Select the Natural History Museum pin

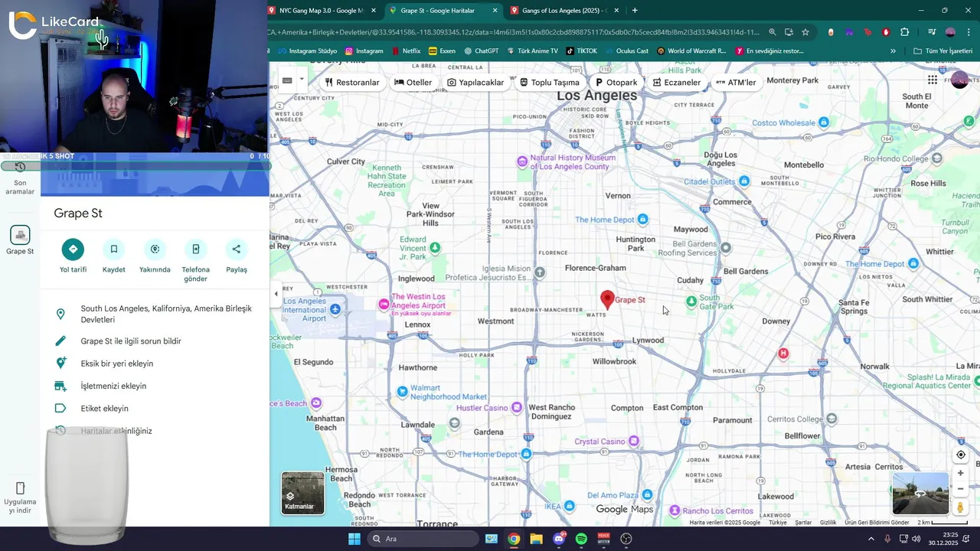[523, 161]
